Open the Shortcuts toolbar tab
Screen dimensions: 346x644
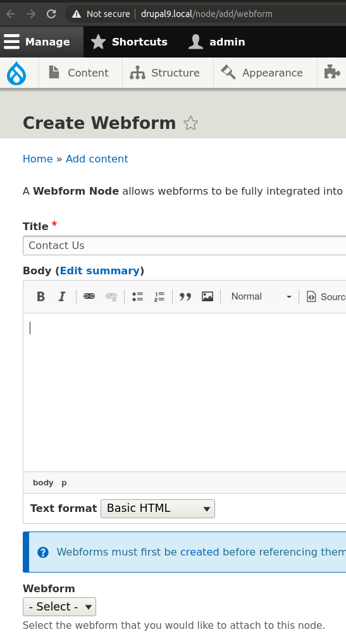pyautogui.click(x=129, y=42)
